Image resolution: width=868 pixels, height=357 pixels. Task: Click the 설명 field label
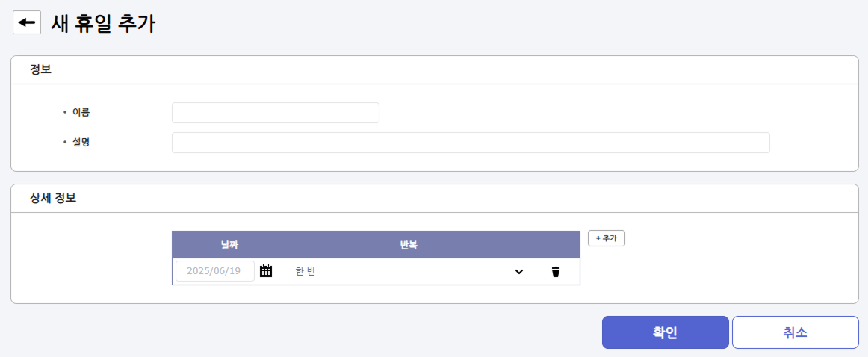[x=81, y=142]
